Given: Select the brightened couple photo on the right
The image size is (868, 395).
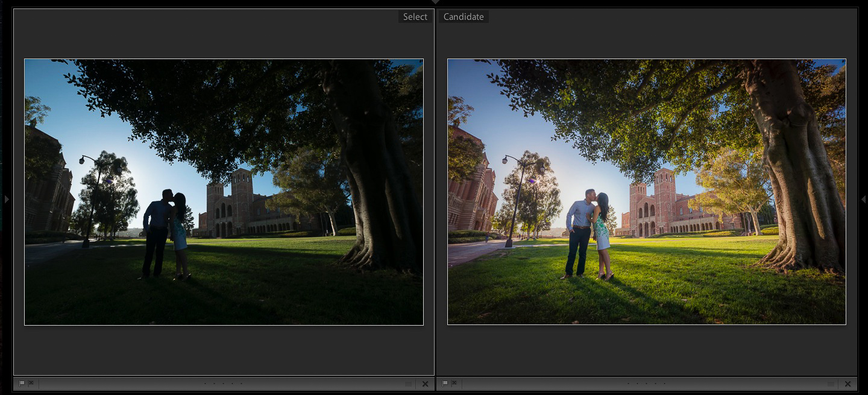Looking at the screenshot, I should pyautogui.click(x=646, y=192).
